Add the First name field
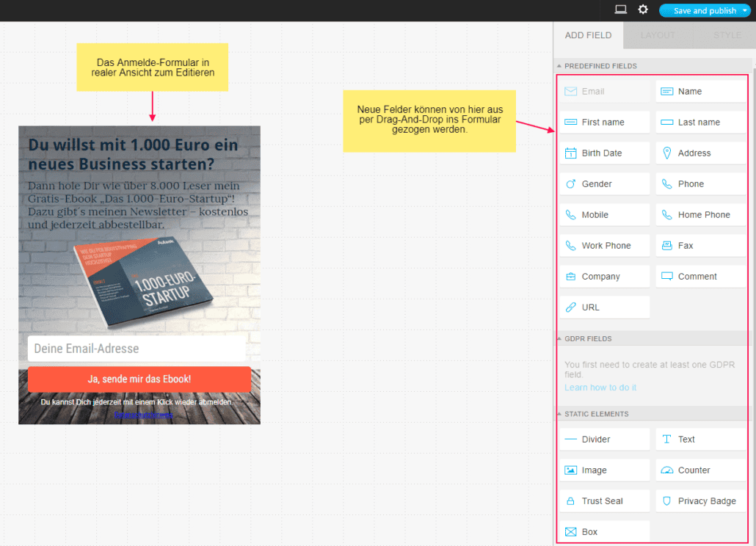The height and width of the screenshot is (546, 756). pyautogui.click(x=605, y=123)
